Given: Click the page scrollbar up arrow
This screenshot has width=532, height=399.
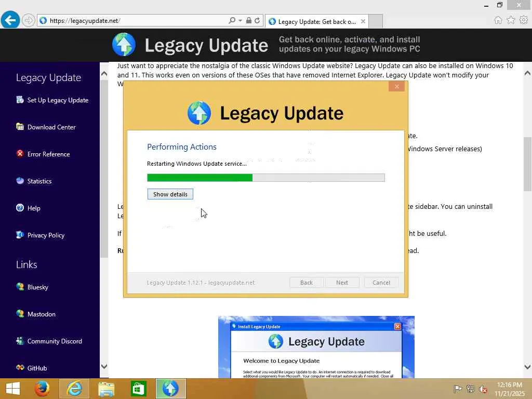Looking at the screenshot, I should pyautogui.click(x=527, y=73).
